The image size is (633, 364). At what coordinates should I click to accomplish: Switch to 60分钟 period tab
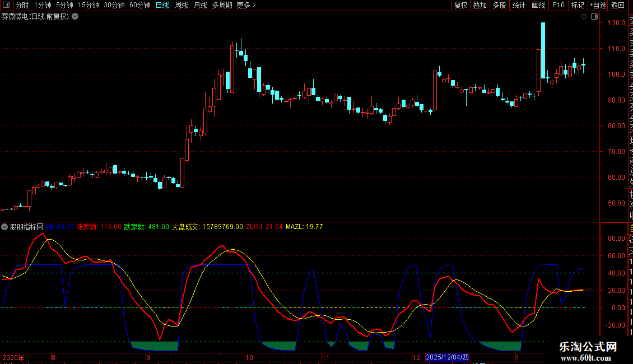coord(139,5)
